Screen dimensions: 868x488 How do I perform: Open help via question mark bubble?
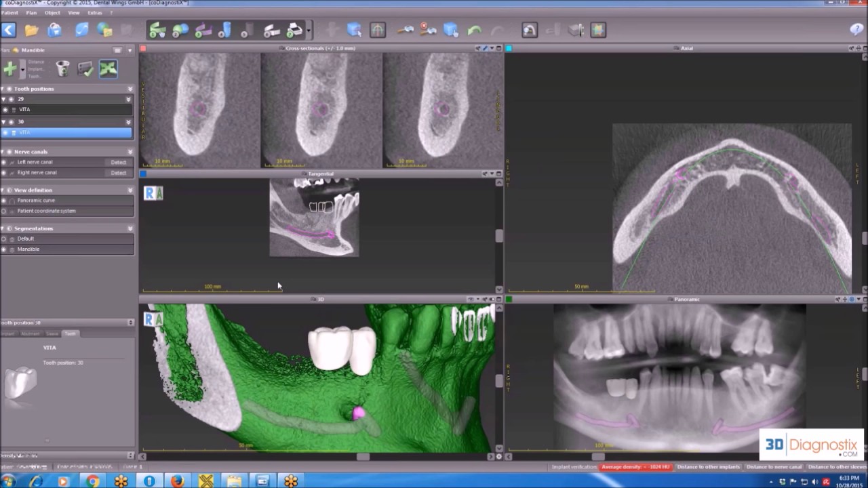856,29
